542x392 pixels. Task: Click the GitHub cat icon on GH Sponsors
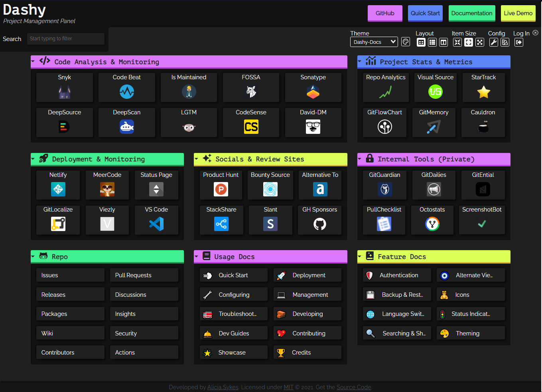click(319, 224)
